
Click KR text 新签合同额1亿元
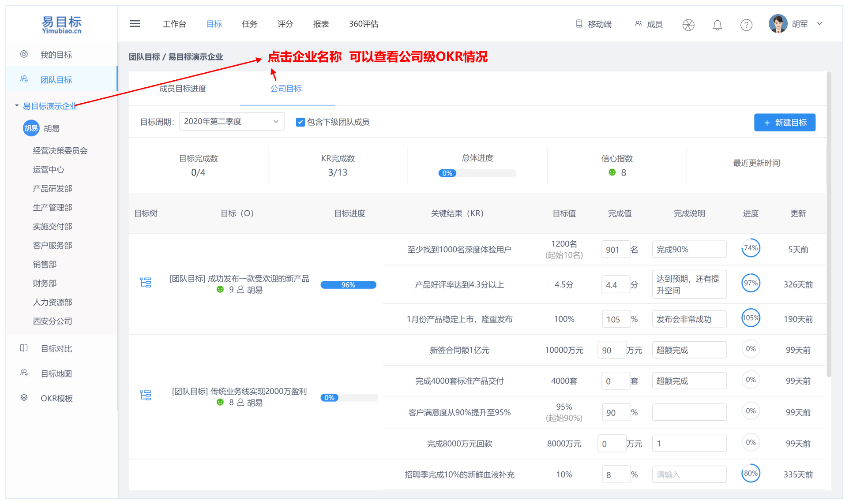click(459, 350)
